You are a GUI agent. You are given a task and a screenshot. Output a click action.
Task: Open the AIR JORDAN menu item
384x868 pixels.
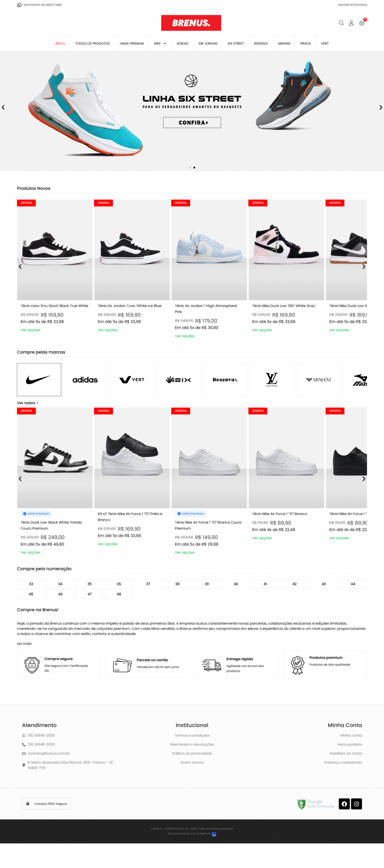click(208, 43)
